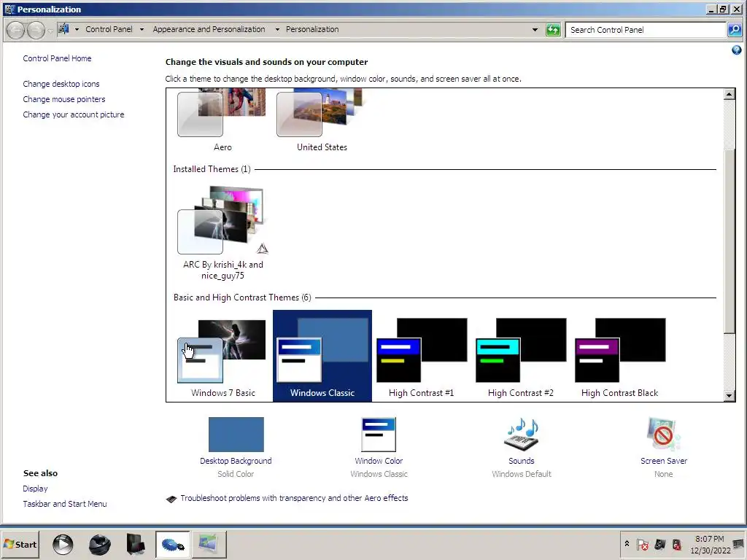Screen dimensions: 747x560
Task: Open Taskbar and Start Menu link
Action: (x=65, y=504)
